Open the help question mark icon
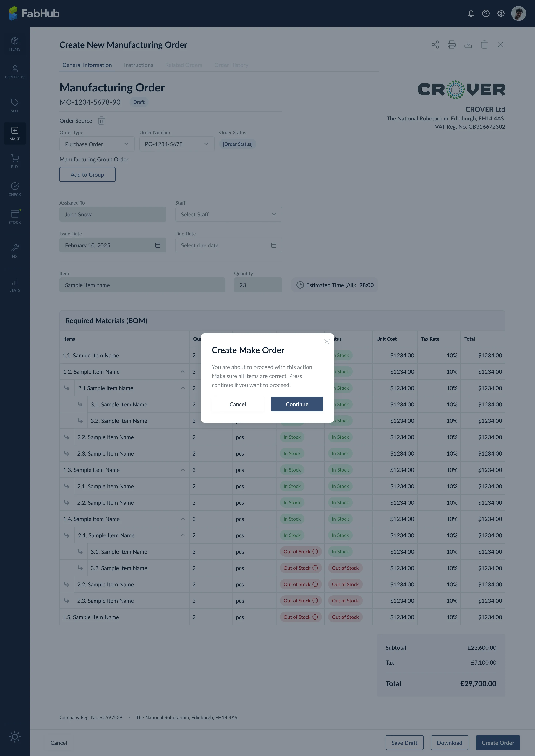 click(x=486, y=14)
